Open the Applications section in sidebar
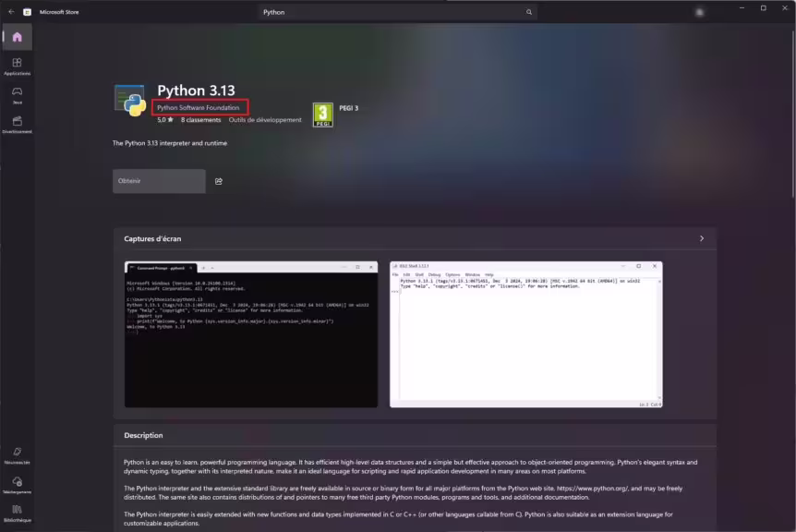This screenshot has height=532, width=796. 18,66
